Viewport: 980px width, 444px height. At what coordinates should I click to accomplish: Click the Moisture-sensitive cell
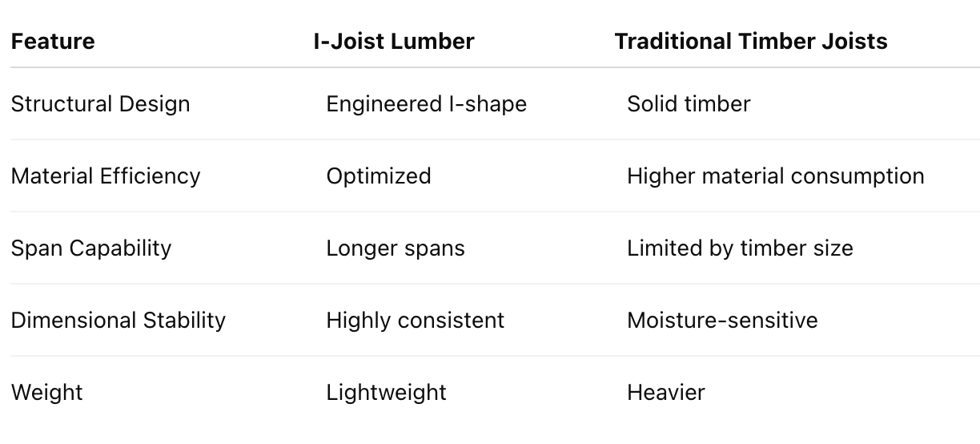723,321
